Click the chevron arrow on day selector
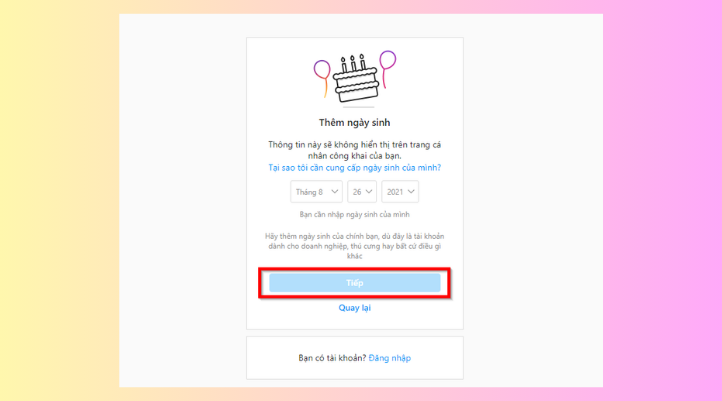The width and height of the screenshot is (722, 401). 369,191
